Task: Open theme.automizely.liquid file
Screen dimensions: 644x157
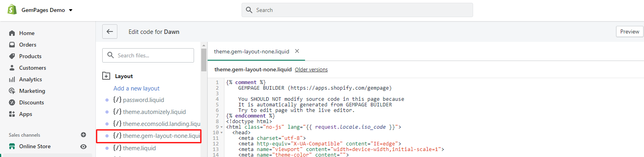Action: tap(154, 112)
